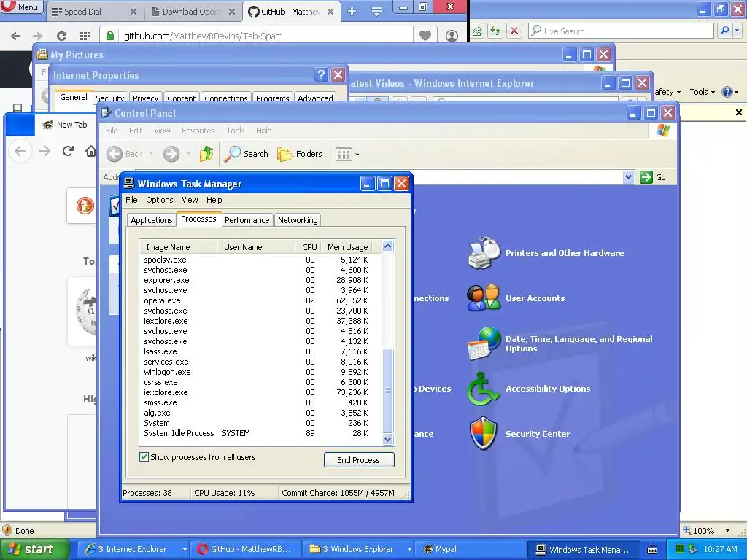Switch to GitHub Opera taskbar button

coord(247,549)
